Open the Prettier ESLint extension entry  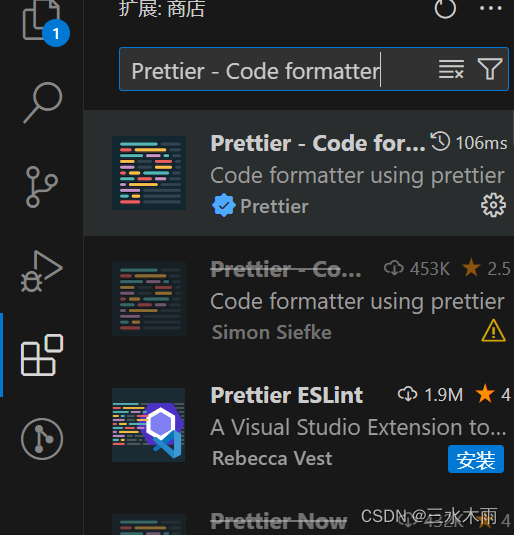point(299,425)
